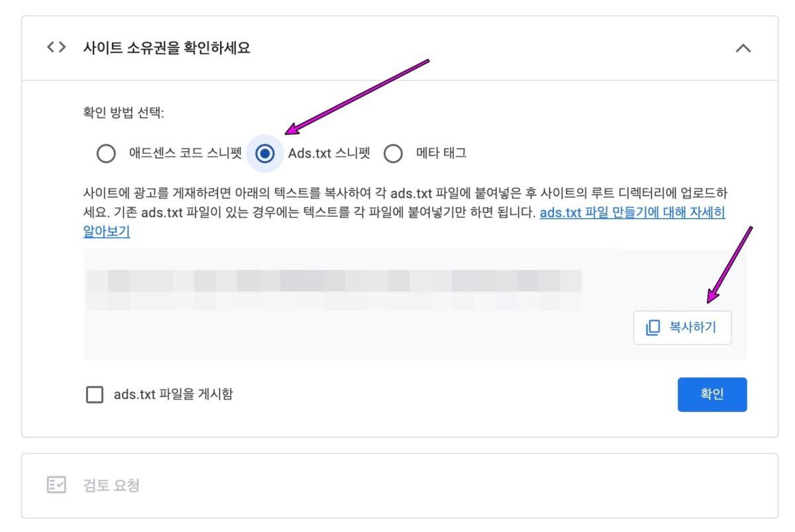
Task: Collapse the site ownership section chevron
Action: pyautogui.click(x=743, y=48)
